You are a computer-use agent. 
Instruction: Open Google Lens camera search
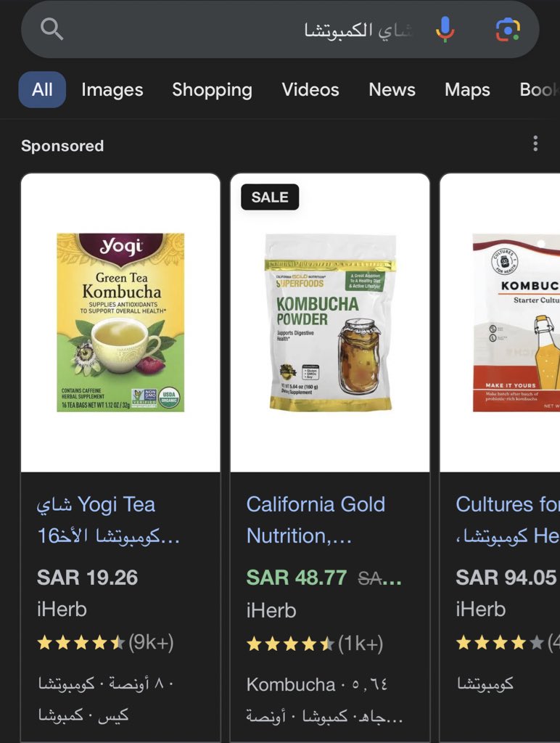[x=508, y=29]
